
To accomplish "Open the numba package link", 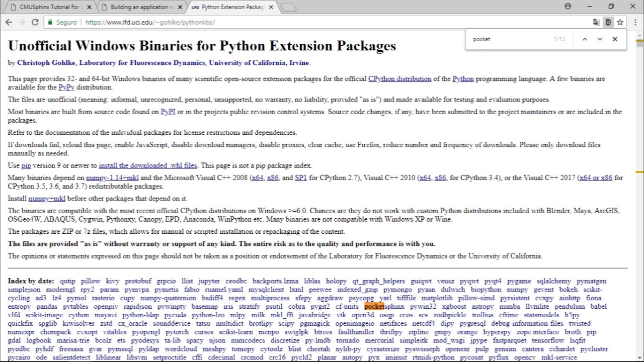I will (x=510, y=306).
